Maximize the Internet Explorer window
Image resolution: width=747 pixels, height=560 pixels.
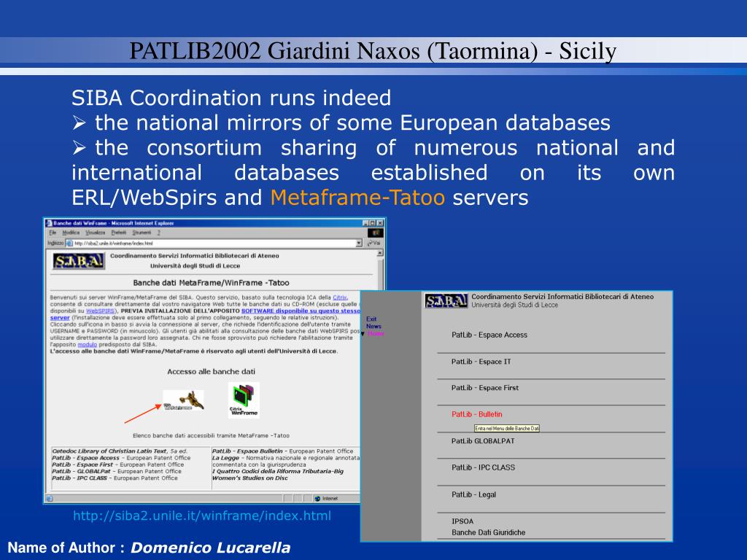(372, 223)
